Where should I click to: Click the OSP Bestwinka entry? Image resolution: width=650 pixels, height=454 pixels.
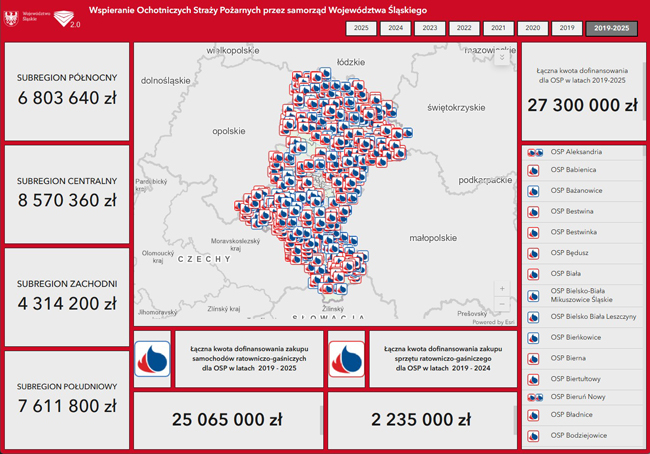click(582, 232)
